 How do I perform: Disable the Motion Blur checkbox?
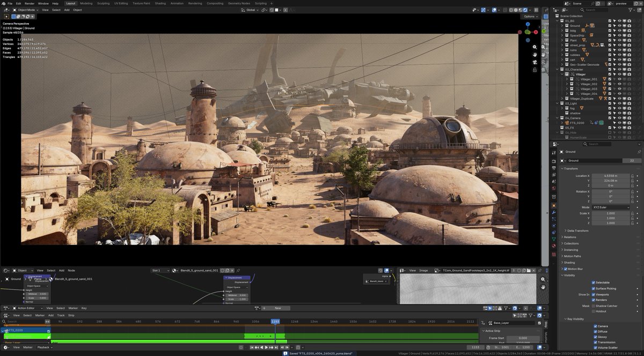[565, 269]
